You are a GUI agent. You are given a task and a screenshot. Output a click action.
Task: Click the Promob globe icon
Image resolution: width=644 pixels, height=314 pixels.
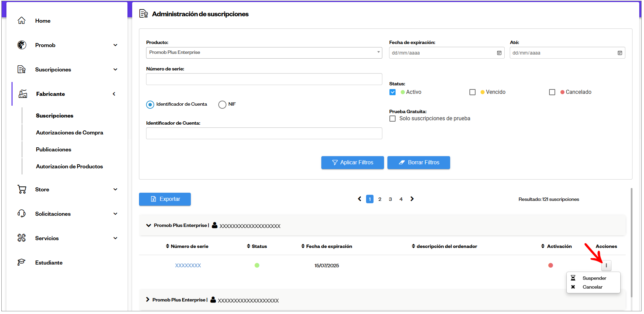(x=22, y=45)
